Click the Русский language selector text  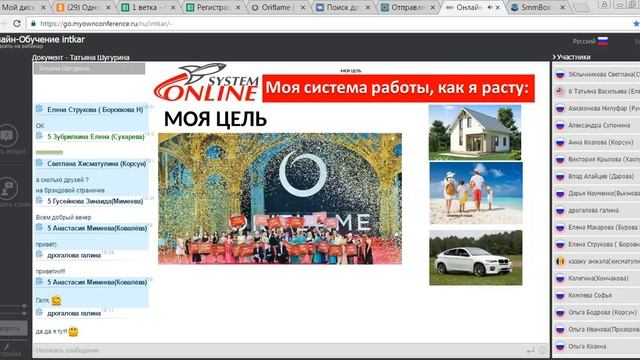tap(584, 41)
